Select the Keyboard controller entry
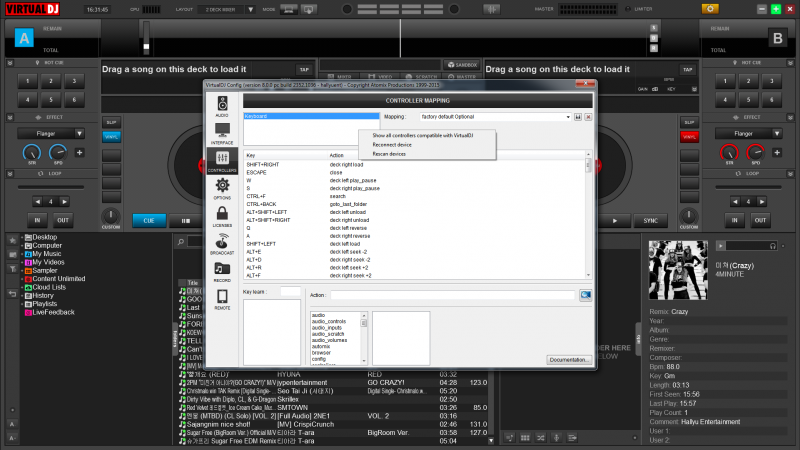Screen dimensions: 800x450 (311, 116)
